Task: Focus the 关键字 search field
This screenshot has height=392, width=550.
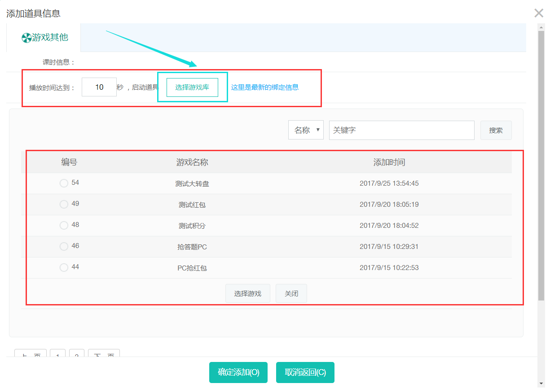Action: [x=401, y=130]
